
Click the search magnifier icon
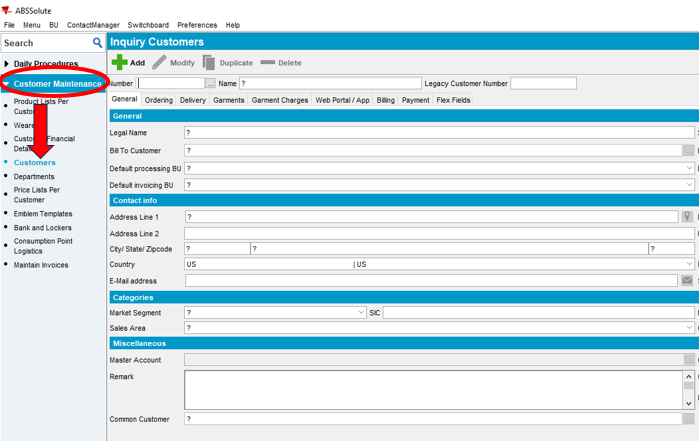coord(97,43)
